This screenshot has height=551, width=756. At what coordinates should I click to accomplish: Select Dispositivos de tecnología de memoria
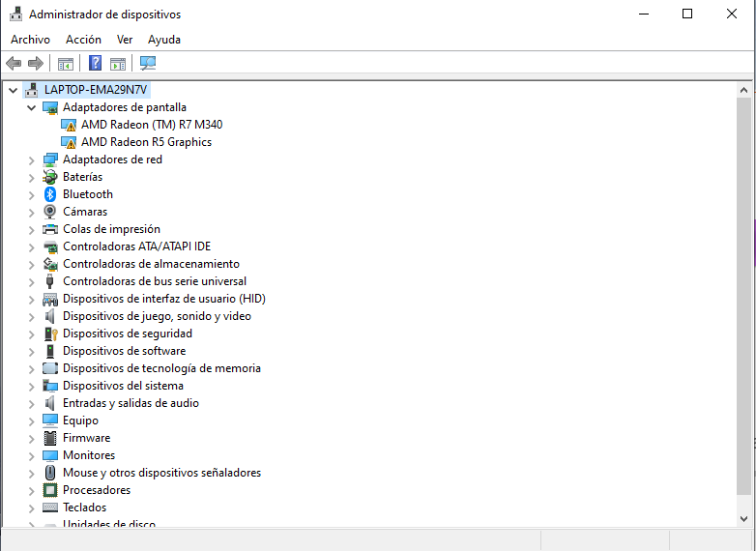click(x=162, y=368)
